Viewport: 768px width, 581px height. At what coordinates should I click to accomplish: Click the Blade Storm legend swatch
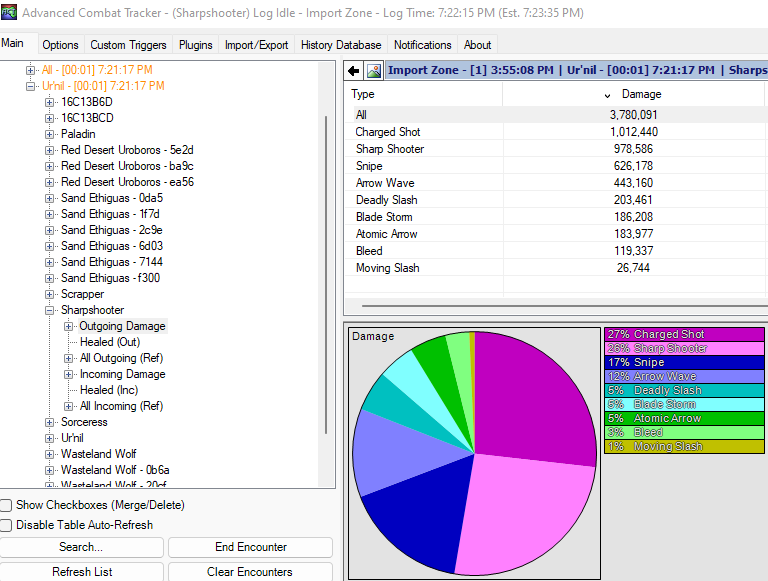click(x=684, y=404)
